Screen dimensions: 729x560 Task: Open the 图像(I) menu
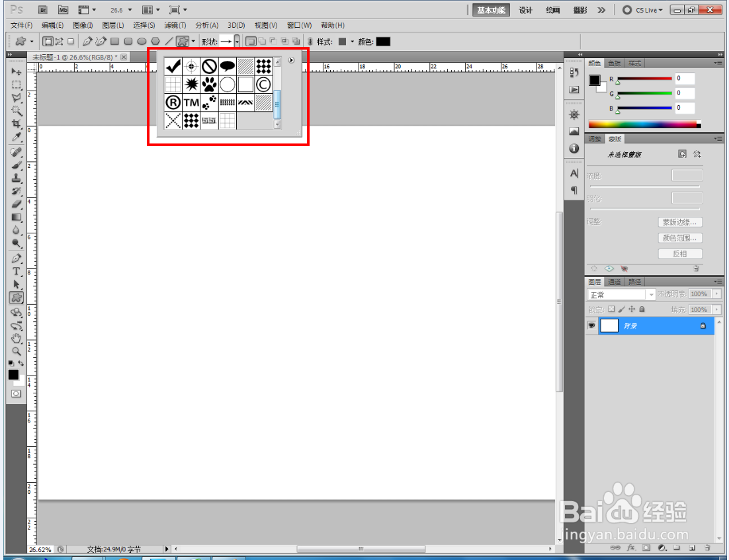(83, 25)
